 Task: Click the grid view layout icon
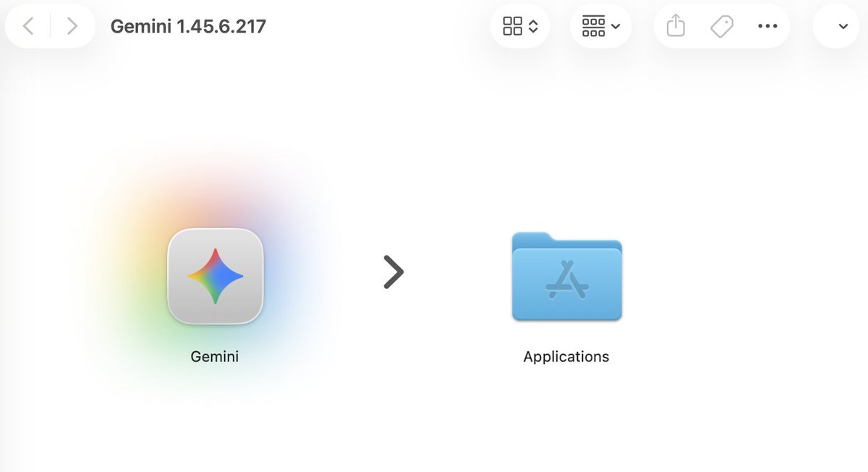513,25
